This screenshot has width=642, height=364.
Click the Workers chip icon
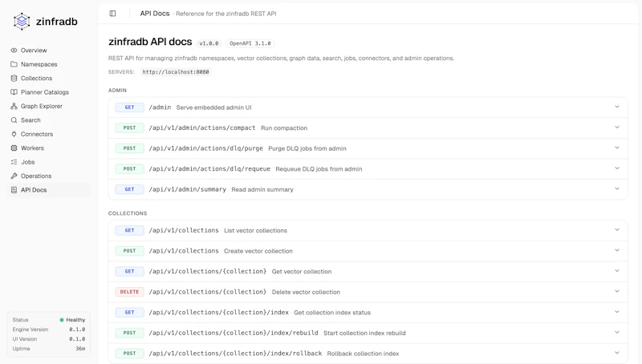click(x=14, y=148)
